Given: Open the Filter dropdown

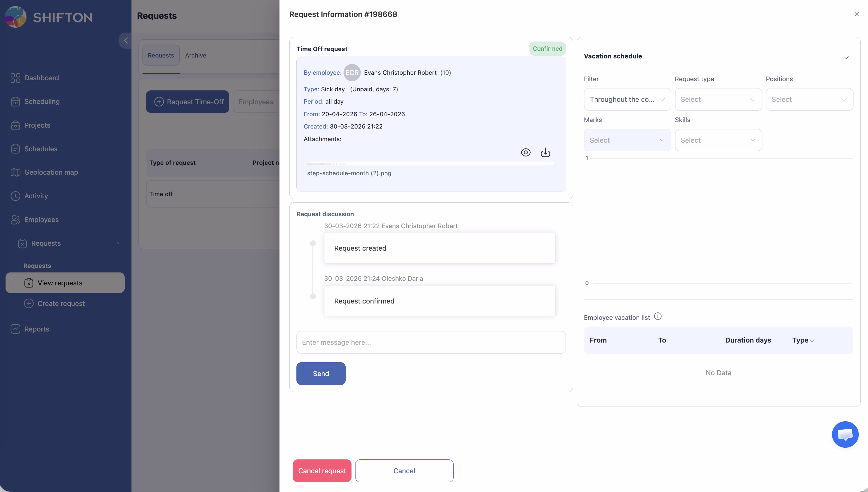Looking at the screenshot, I should (627, 99).
